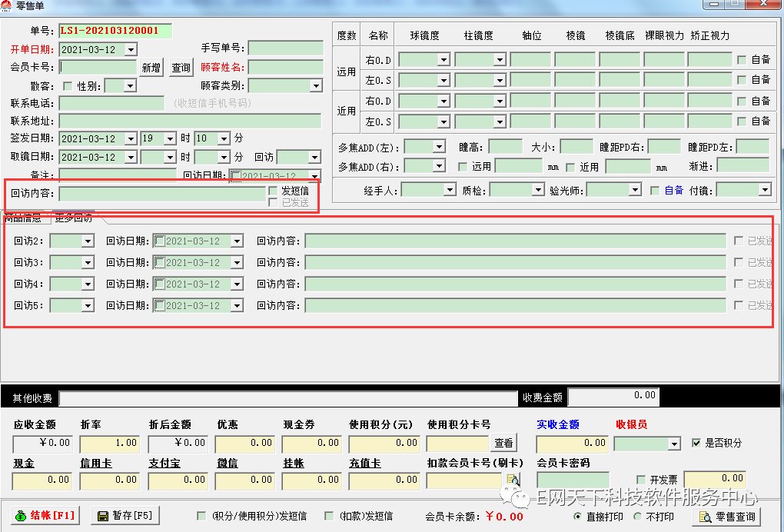Tick the 开发票 invoice checkbox
The height and width of the screenshot is (532, 784).
click(641, 480)
